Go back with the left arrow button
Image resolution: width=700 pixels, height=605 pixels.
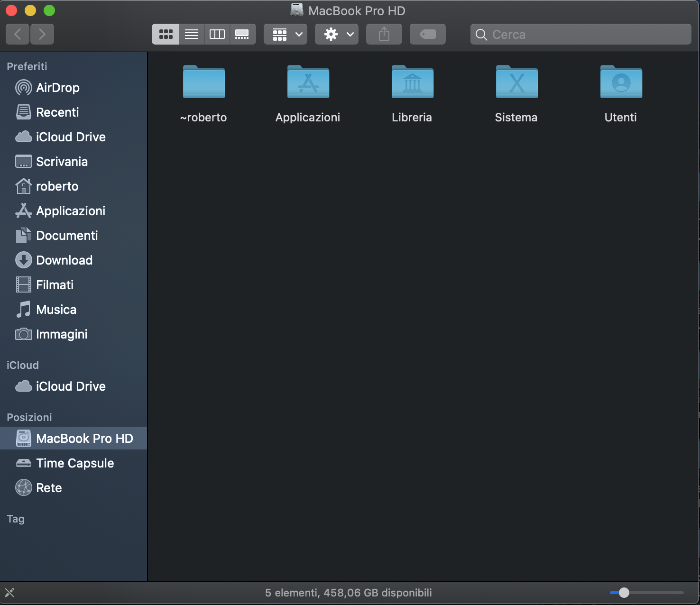(18, 34)
